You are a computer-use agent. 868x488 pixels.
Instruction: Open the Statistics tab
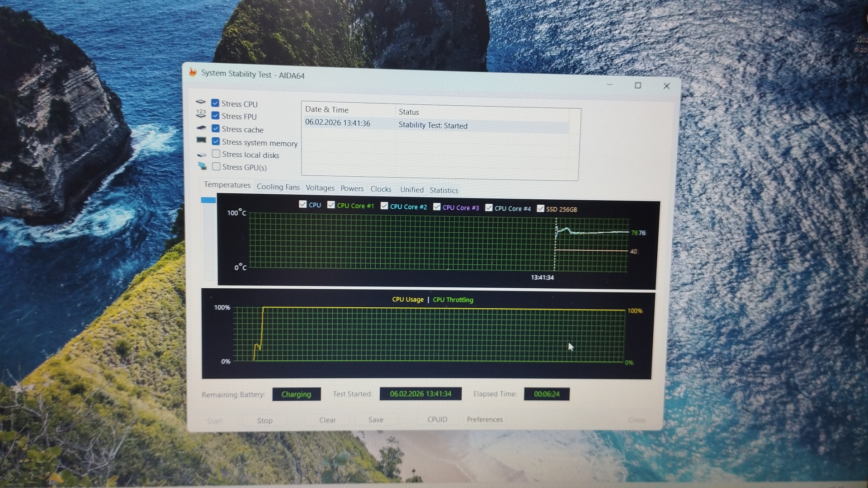(x=443, y=190)
